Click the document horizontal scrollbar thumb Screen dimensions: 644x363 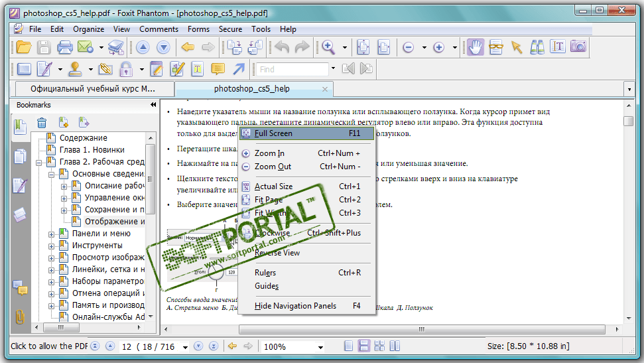[x=422, y=329]
